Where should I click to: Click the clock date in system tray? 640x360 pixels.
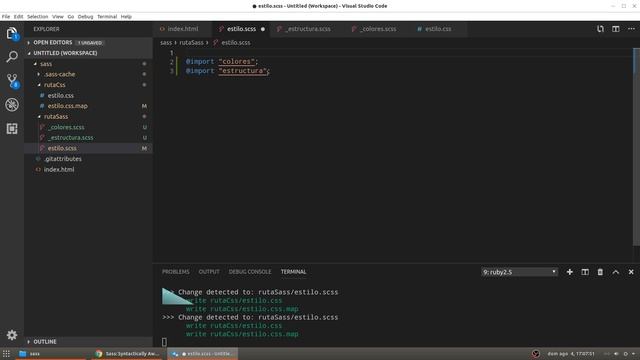[571, 354]
